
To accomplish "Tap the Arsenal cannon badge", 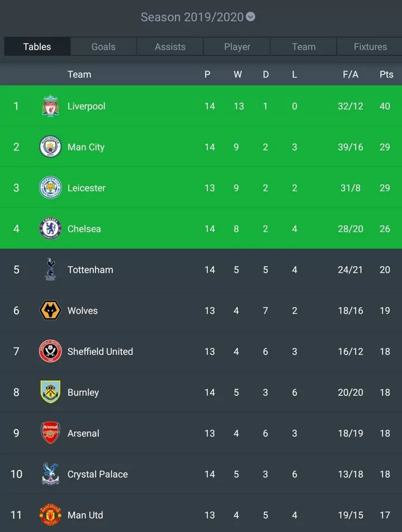I will tap(50, 433).
